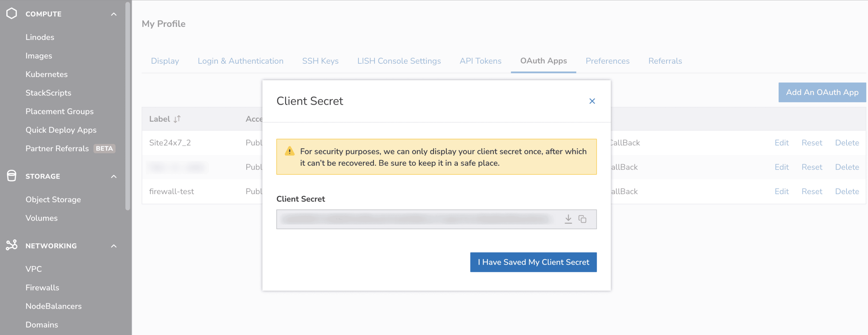The image size is (868, 335).
Task: Select the Compute hexagon icon in sidebar
Action: (12, 14)
